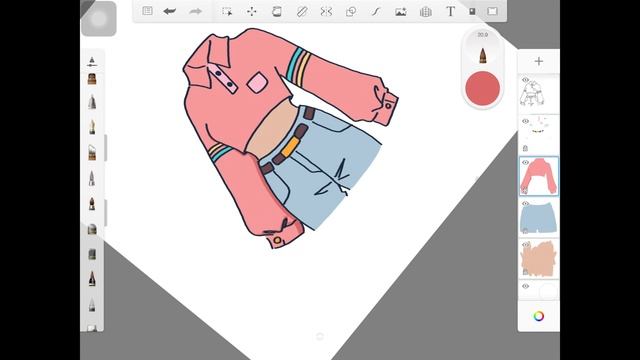
Task: Select the rectangular selection tool
Action: tap(227, 11)
